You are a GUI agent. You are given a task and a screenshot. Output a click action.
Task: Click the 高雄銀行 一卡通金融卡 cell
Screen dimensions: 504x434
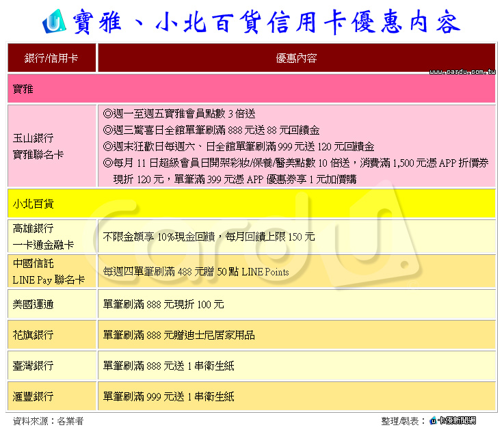52,236
